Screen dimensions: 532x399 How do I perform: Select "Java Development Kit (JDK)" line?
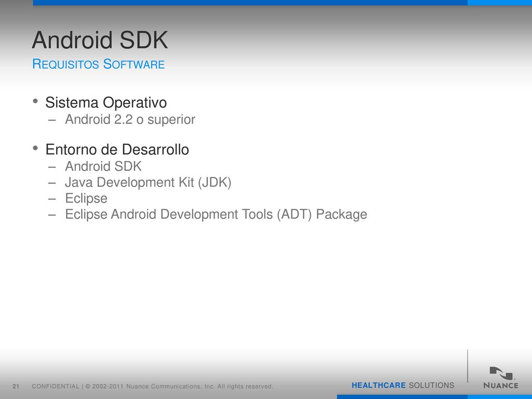click(148, 182)
